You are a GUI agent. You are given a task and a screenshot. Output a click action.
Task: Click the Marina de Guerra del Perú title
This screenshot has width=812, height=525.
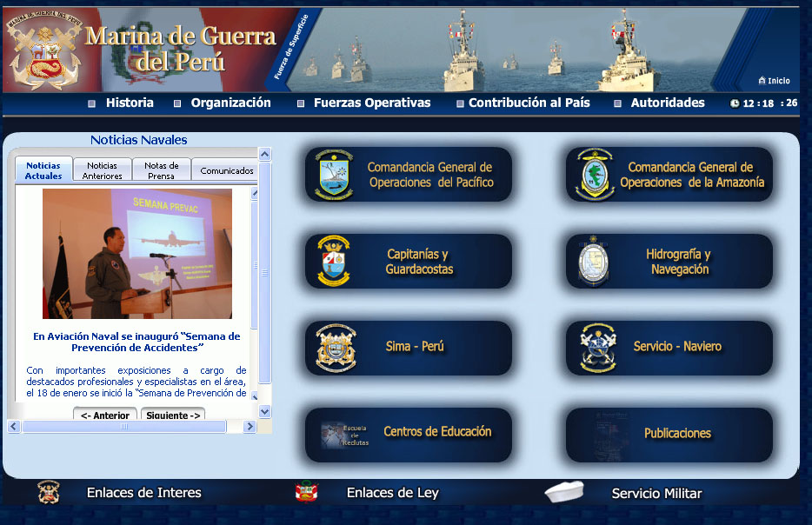pyautogui.click(x=180, y=49)
